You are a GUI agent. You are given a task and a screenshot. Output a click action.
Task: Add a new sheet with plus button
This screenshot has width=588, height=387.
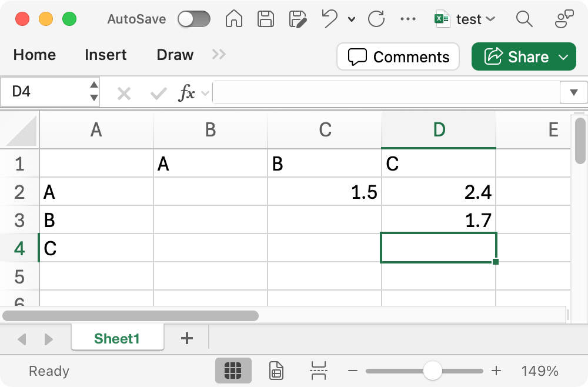coord(187,338)
